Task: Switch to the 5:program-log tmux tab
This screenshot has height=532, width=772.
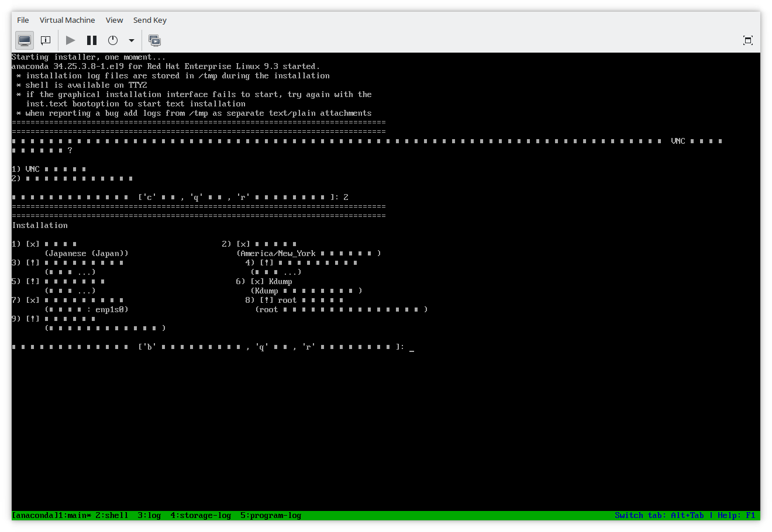Action: click(x=271, y=516)
